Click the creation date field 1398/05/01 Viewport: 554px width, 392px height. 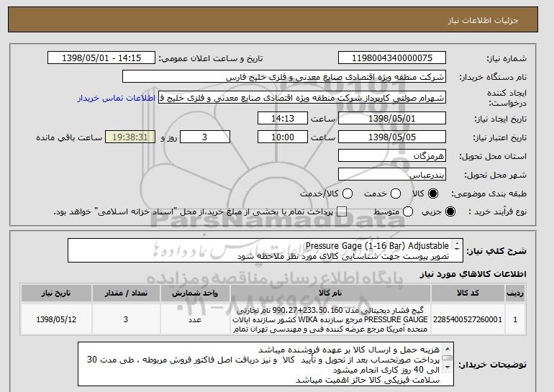click(392, 118)
